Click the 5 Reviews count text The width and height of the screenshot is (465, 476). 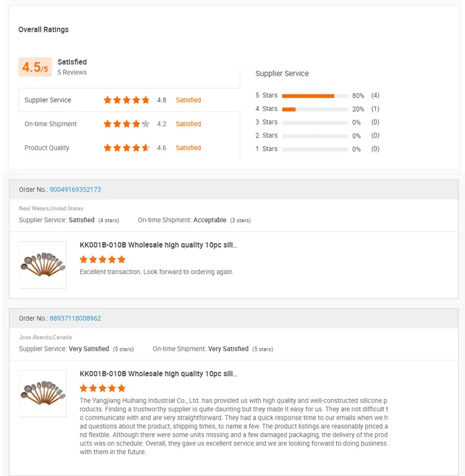tap(72, 73)
